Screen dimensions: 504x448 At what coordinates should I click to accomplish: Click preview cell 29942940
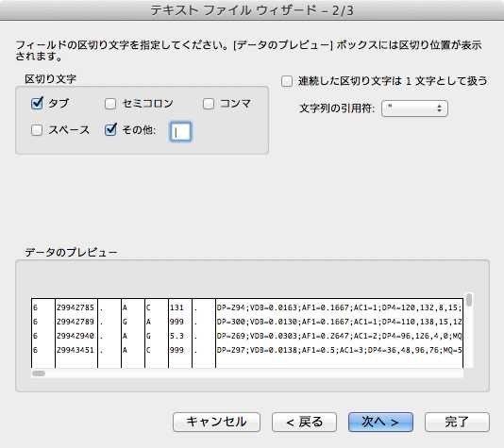[76, 336]
